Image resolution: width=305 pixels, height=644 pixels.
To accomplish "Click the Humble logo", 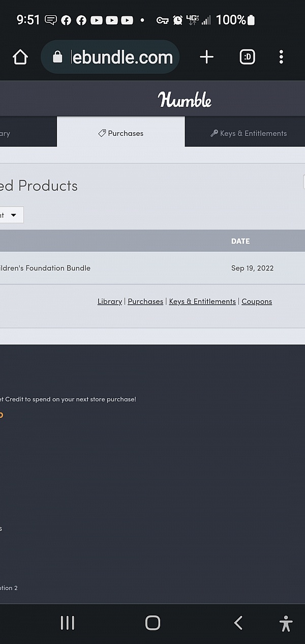I will pos(185,99).
